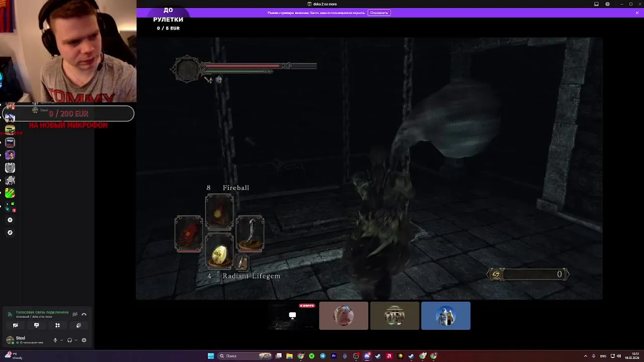Open the Windows Start menu
644x362 pixels.
click(211, 356)
